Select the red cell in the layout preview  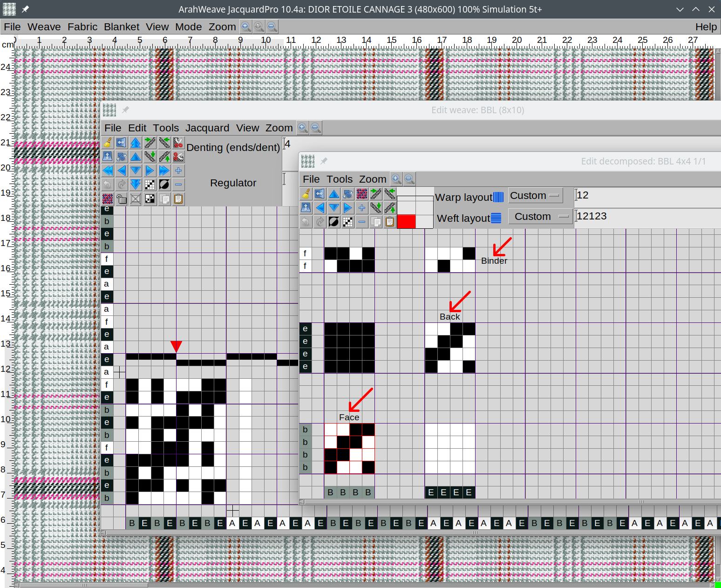point(406,221)
